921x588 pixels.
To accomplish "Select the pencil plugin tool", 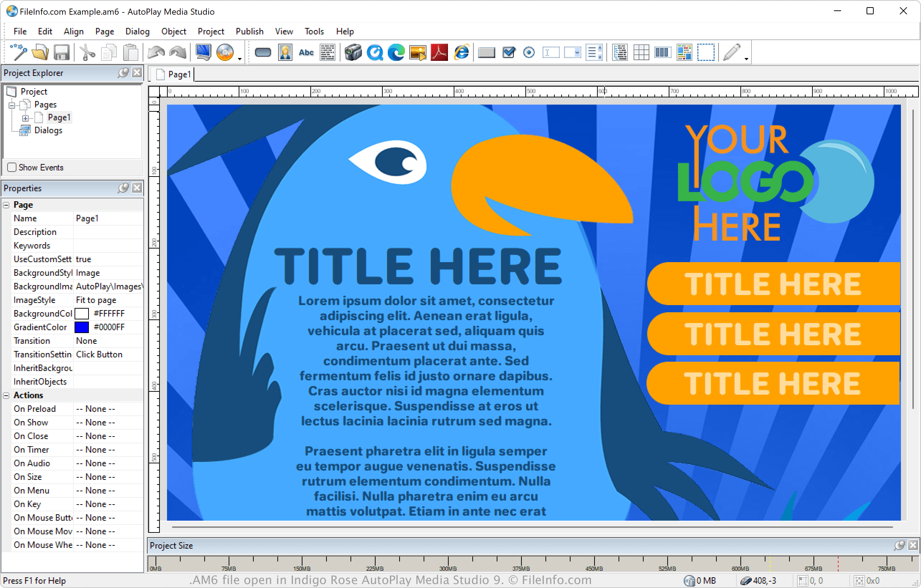I will [732, 52].
